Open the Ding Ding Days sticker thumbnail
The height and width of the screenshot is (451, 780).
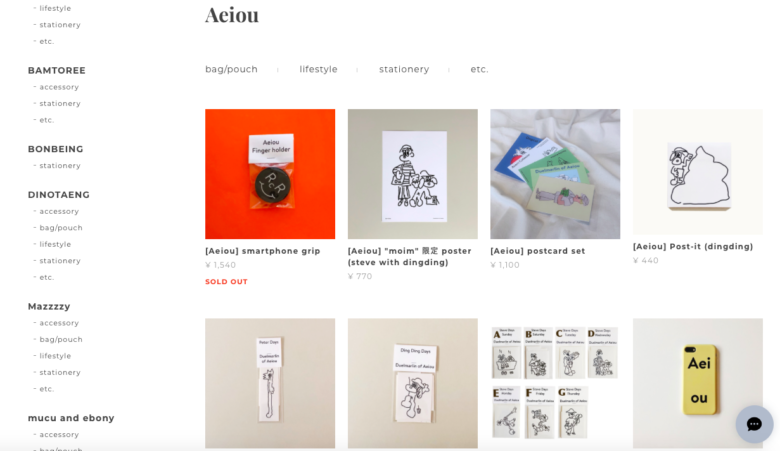412,383
